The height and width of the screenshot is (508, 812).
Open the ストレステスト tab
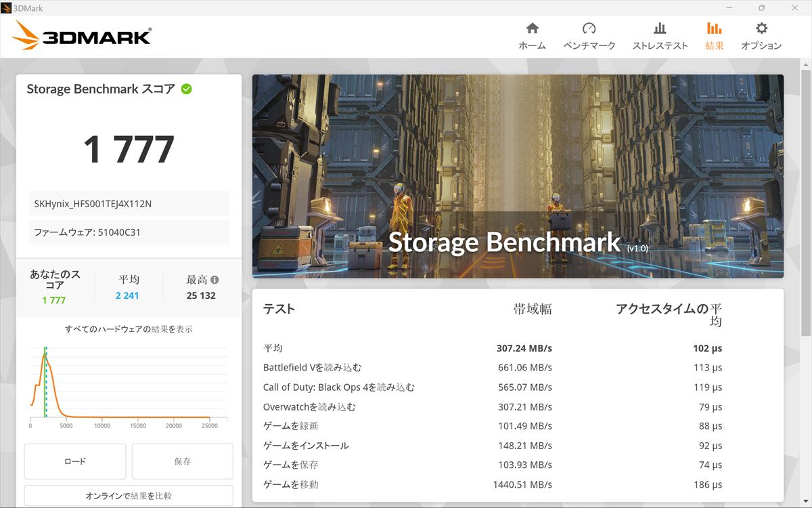click(660, 36)
